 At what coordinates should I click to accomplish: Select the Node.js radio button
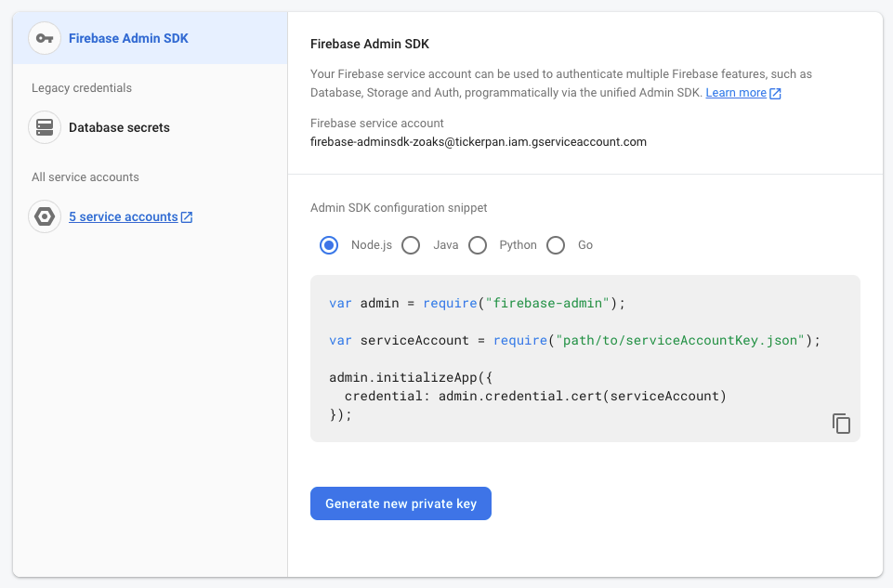point(329,245)
